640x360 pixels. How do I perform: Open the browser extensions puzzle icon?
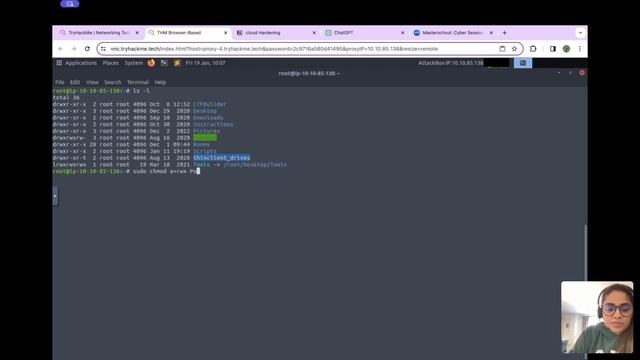(533, 49)
